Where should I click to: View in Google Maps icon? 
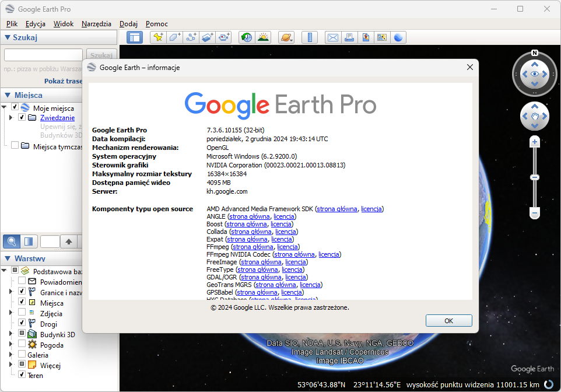click(382, 37)
